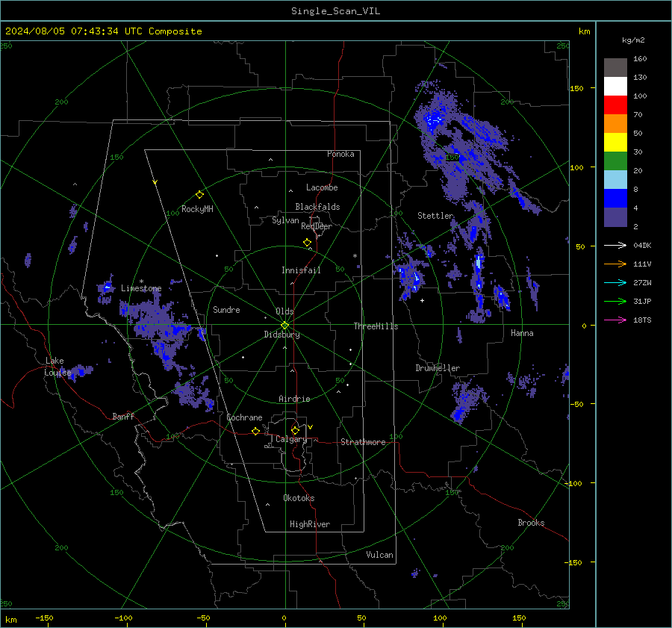Click the Ponoka town label
672x628 pixels.
click(x=340, y=154)
